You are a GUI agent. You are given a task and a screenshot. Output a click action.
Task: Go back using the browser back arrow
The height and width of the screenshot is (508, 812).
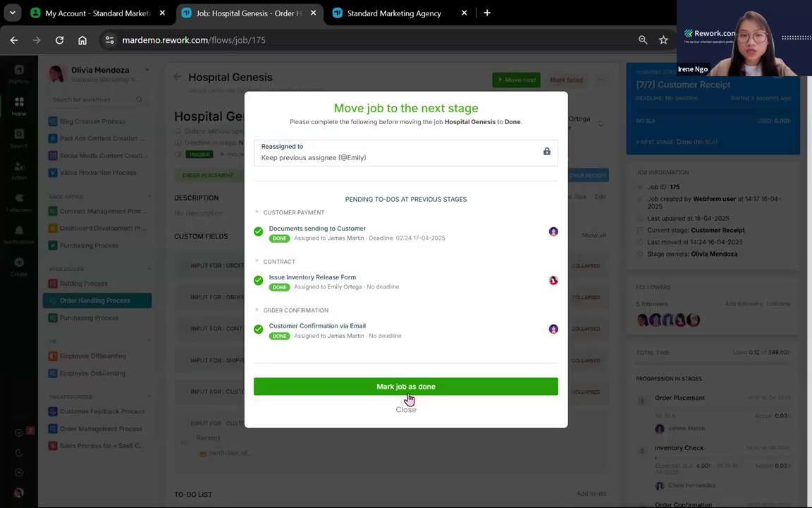[14, 40]
